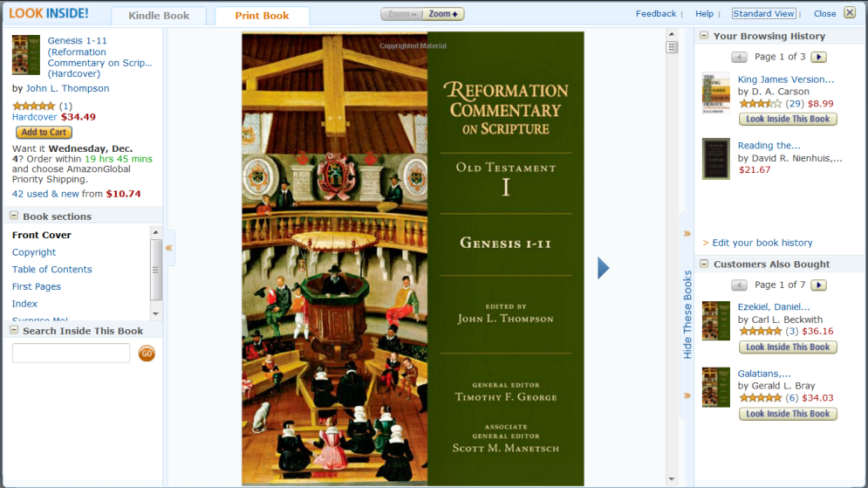Click the book sections scroll down arrow
868x488 pixels.
[155, 313]
